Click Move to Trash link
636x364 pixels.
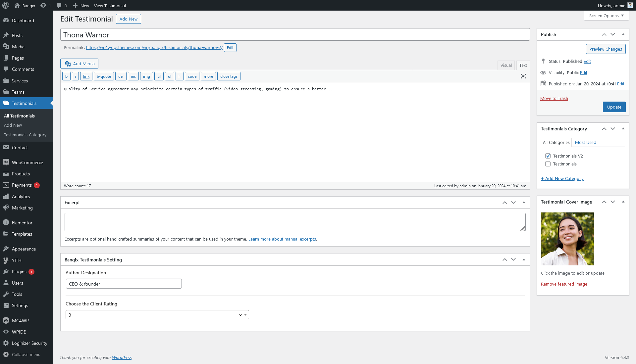[x=554, y=98]
